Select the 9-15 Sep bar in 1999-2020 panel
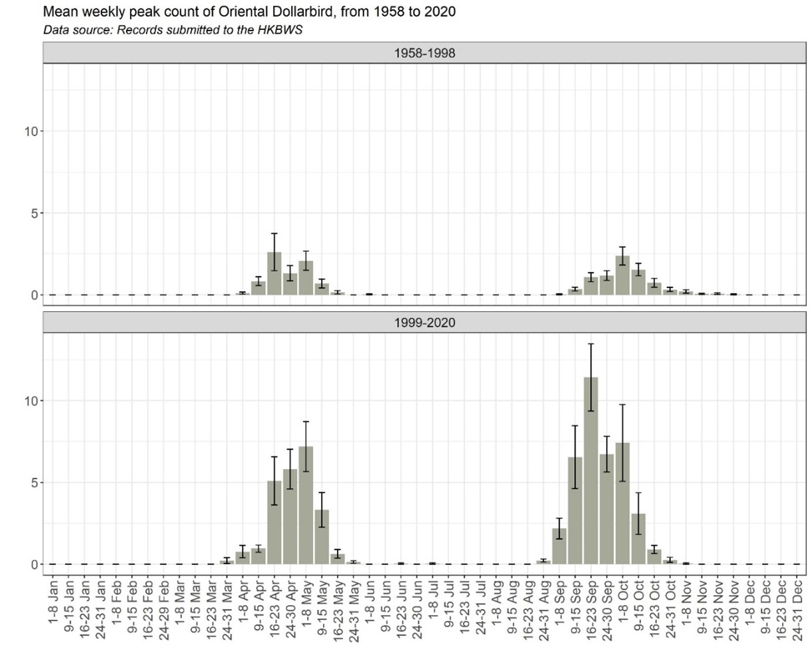Viewport: 812px width, 665px height. coord(575,510)
